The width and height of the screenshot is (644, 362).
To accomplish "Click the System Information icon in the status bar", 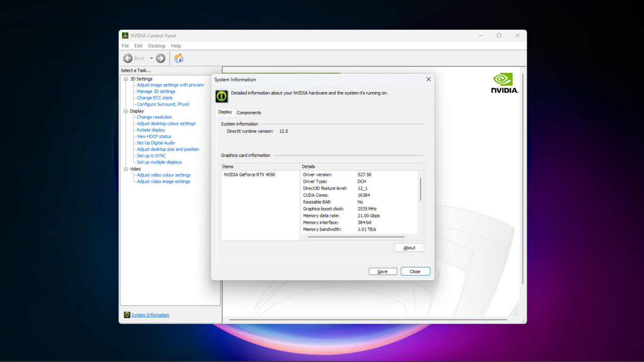I will click(127, 314).
